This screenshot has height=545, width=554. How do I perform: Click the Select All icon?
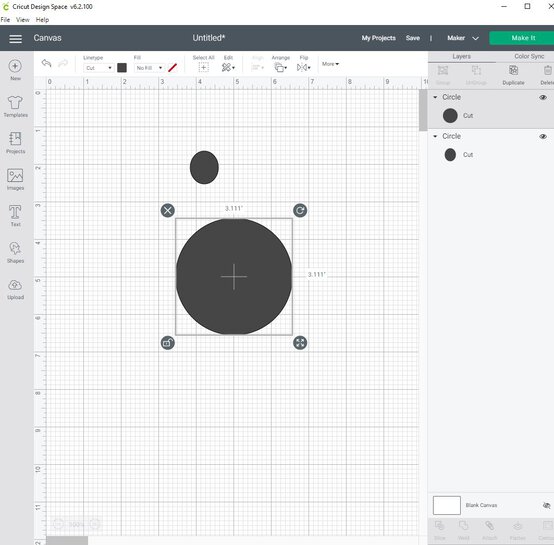pos(204,67)
